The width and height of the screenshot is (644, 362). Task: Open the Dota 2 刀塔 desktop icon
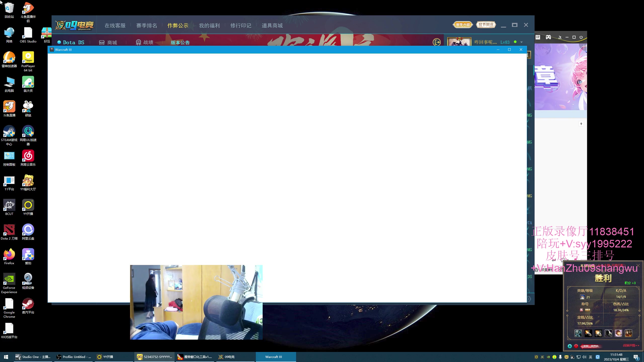pos(9,232)
